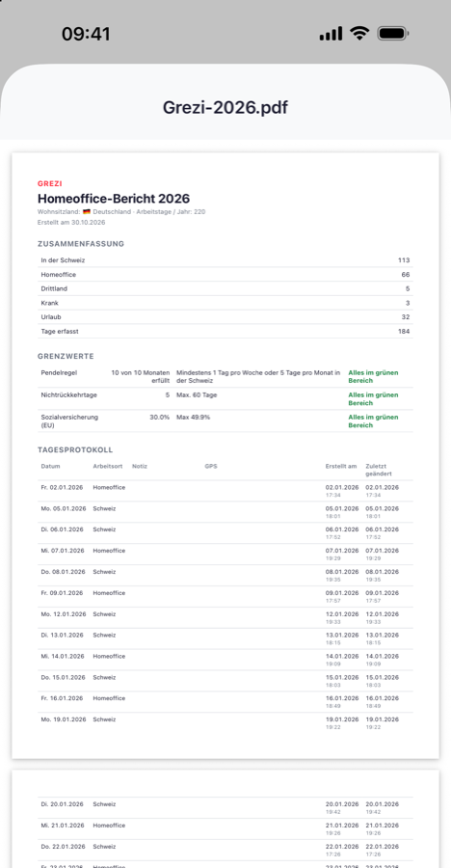Tap the cellular signal bars icon

coord(331,34)
